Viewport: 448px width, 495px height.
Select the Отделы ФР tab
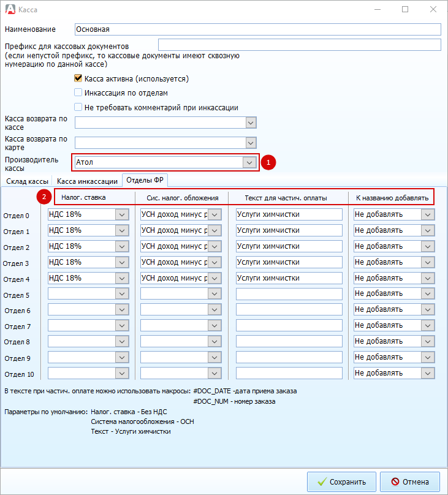(145, 180)
